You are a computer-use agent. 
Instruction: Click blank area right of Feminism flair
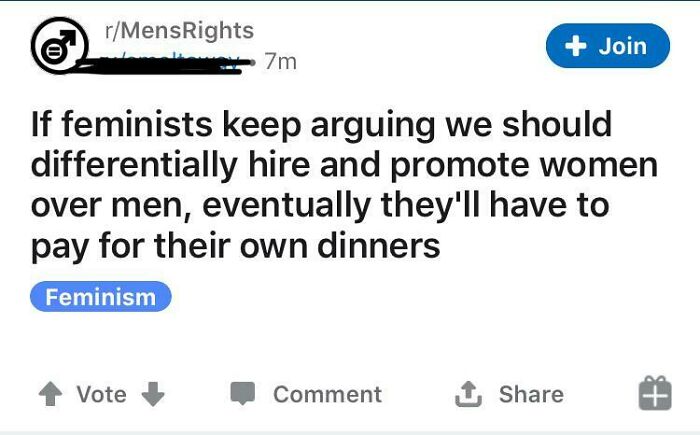click(x=420, y=297)
